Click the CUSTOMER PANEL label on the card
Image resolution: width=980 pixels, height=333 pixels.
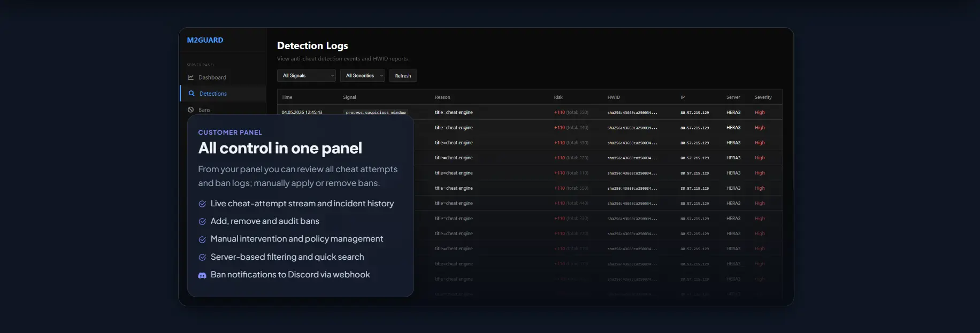coord(230,133)
